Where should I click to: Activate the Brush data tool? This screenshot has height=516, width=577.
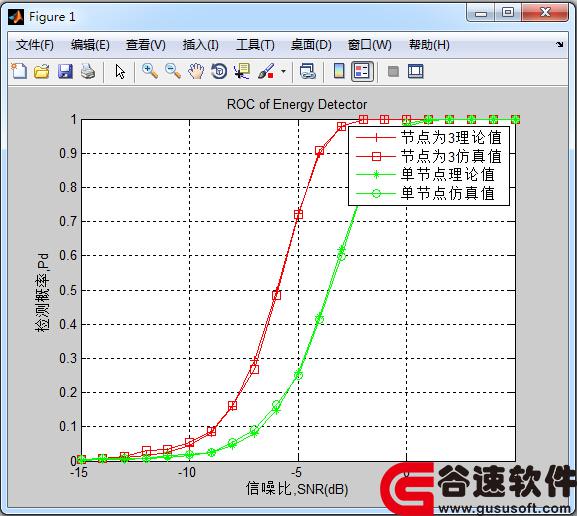pyautogui.click(x=266, y=71)
